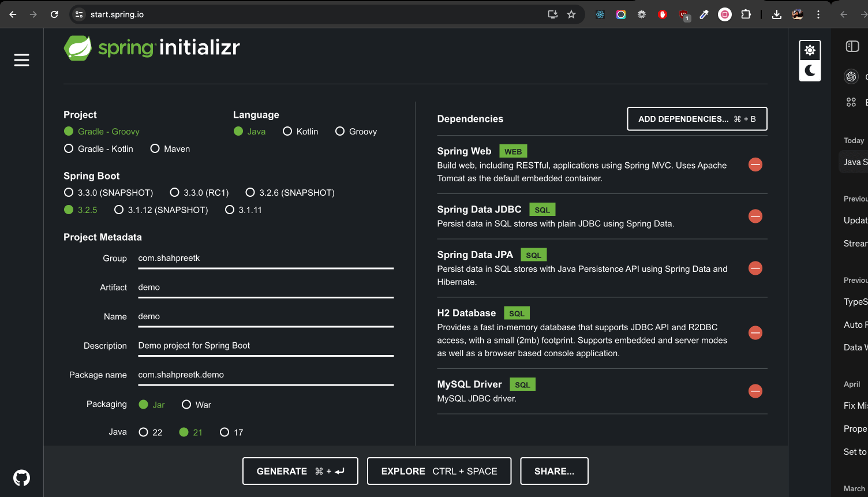Remove the Spring Data JPA dependency
The width and height of the screenshot is (868, 497).
point(755,268)
